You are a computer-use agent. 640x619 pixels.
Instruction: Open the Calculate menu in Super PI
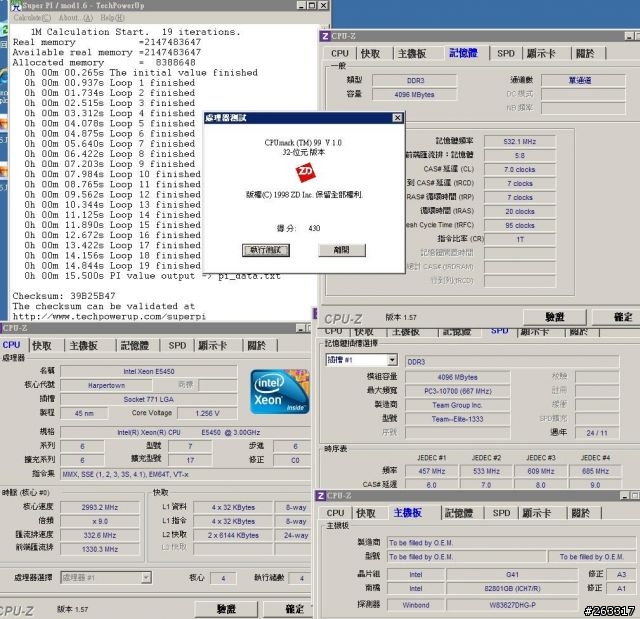click(x=32, y=18)
